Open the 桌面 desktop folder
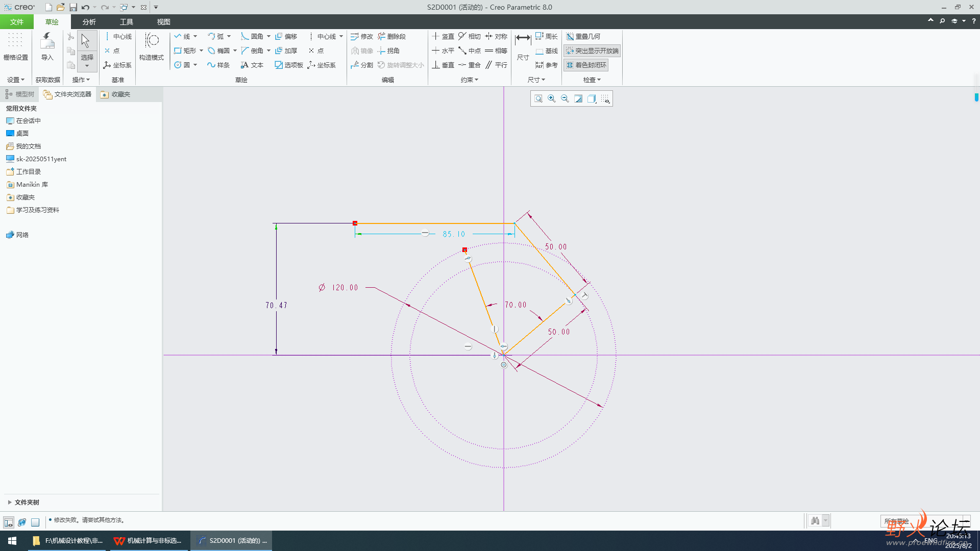 pos(17,133)
